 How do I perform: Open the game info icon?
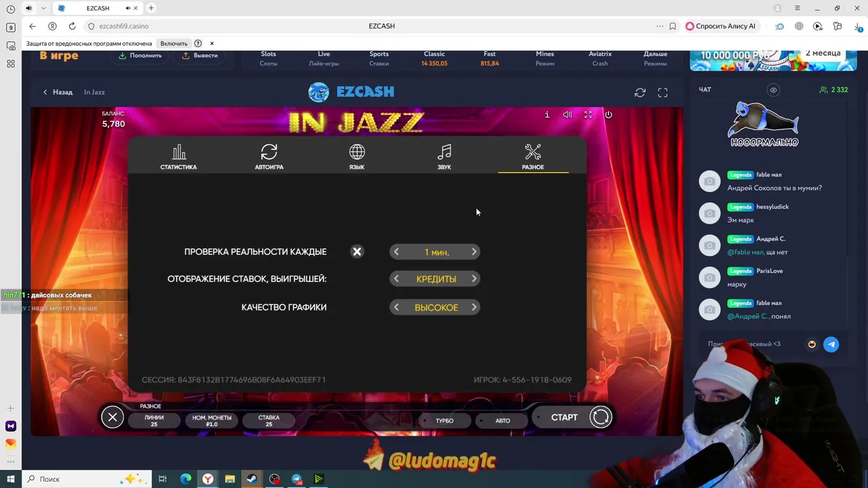(x=547, y=115)
